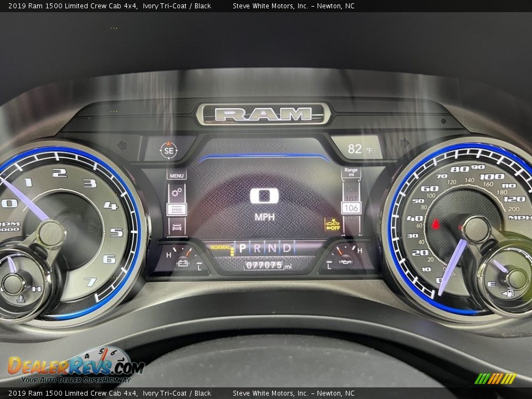
Task: Click the speedometer needle hub
Action: click(x=476, y=229)
